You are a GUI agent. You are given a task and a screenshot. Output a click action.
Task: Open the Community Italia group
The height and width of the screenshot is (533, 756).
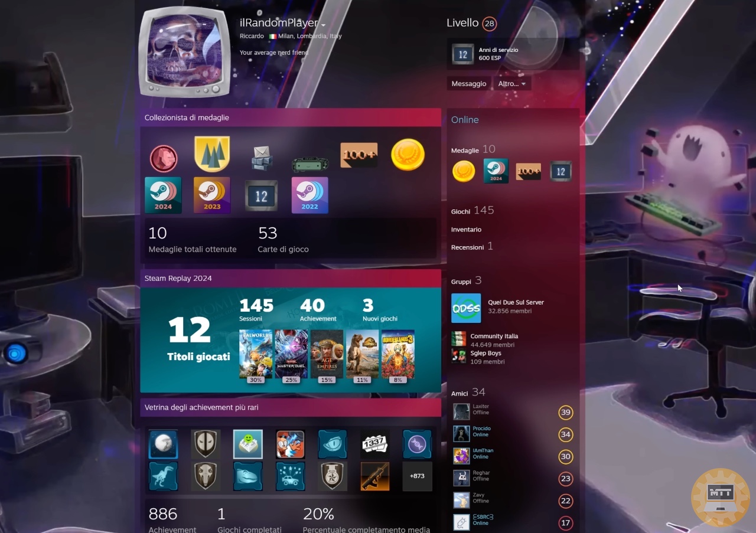point(494,336)
